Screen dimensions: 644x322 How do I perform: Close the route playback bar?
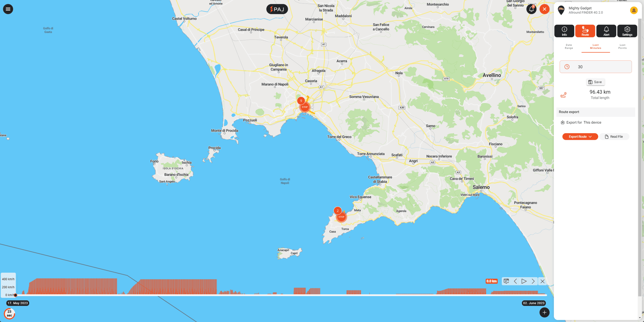pyautogui.click(x=543, y=281)
